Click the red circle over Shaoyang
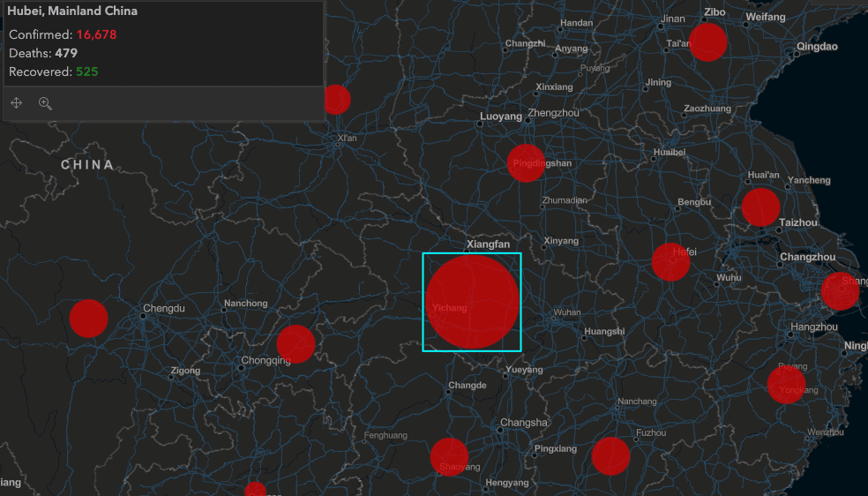The height and width of the screenshot is (496, 868). click(x=449, y=457)
